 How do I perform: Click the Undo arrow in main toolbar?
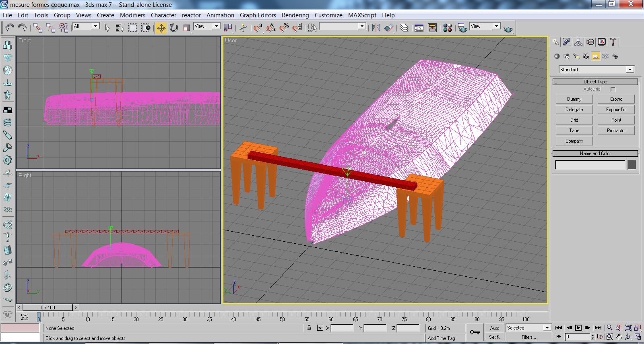(x=10, y=27)
